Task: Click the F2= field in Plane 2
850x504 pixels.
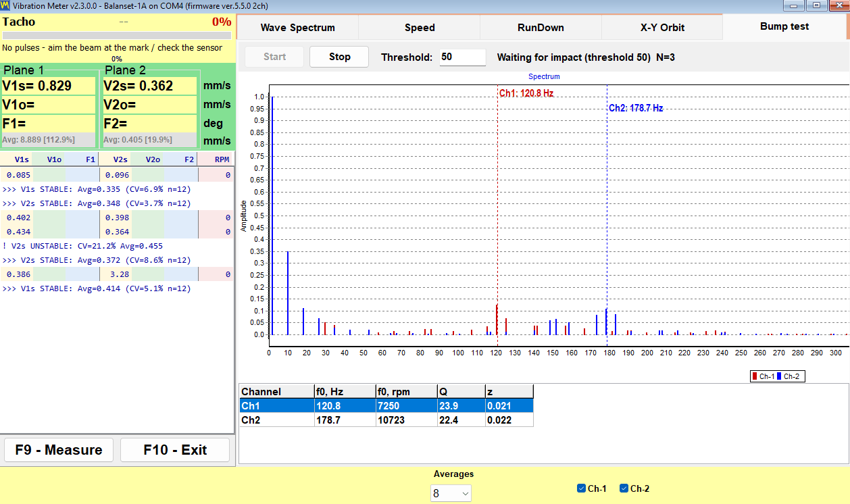Action: (149, 124)
